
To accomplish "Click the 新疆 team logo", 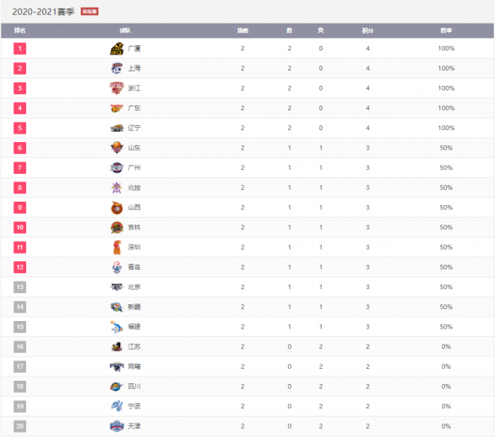I will point(117,307).
